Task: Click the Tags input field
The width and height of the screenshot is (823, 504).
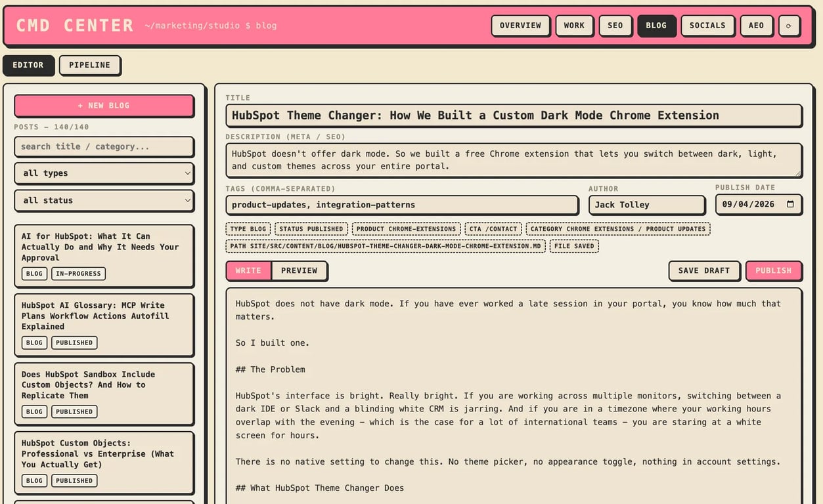Action: [402, 205]
